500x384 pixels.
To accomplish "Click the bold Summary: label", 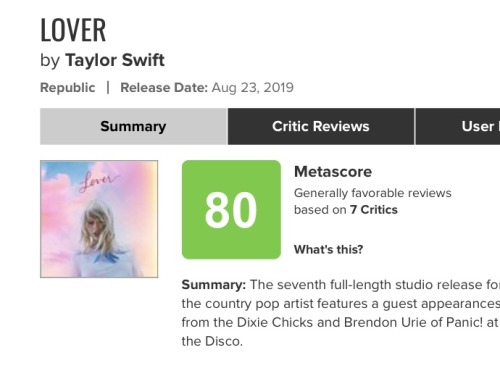I will click(214, 285).
